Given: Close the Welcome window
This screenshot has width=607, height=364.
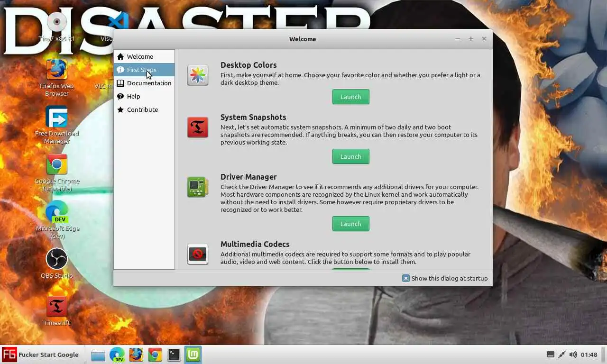Looking at the screenshot, I should [x=484, y=39].
